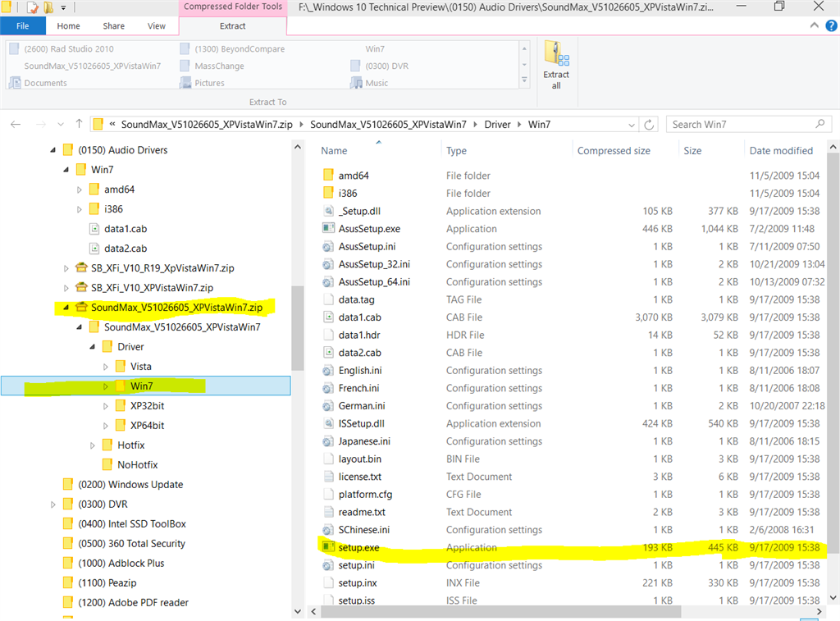The width and height of the screenshot is (840, 621).
Task: Select (0500) 360 Total Security in tree
Action: tap(132, 543)
